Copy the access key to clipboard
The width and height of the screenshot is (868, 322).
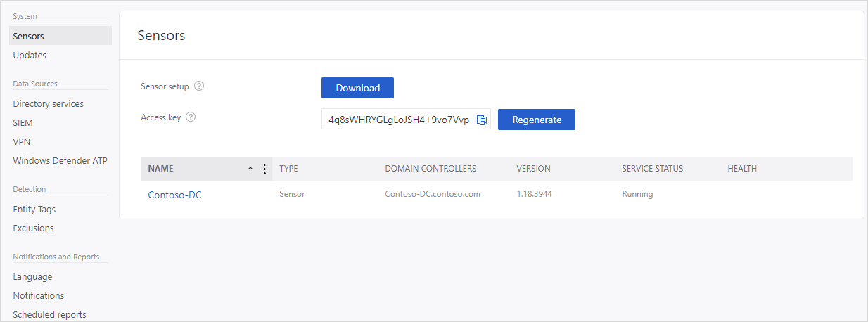[x=482, y=120]
